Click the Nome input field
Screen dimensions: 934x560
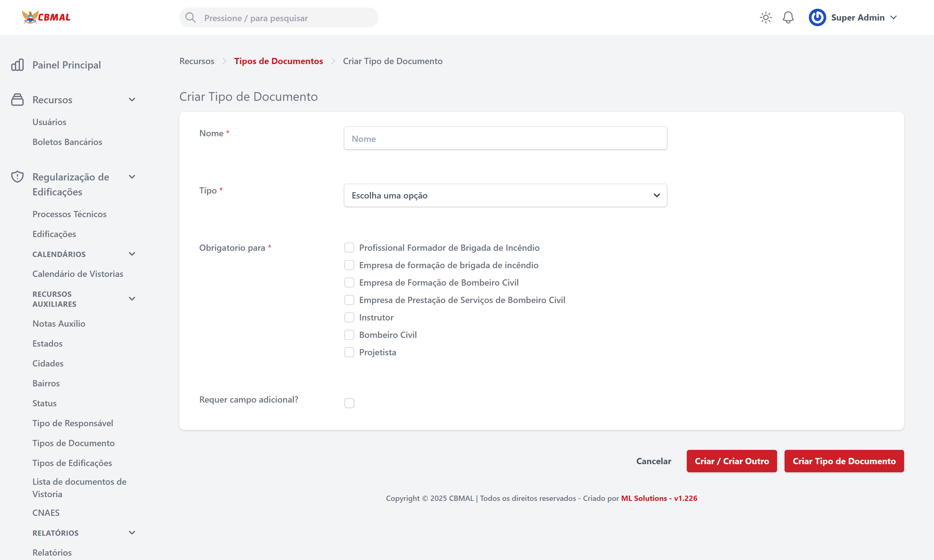pyautogui.click(x=505, y=138)
